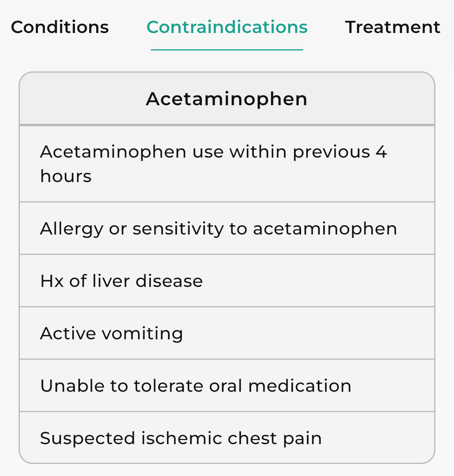Image resolution: width=454 pixels, height=476 pixels.
Task: Switch to the Conditions tab
Action: 60,27
